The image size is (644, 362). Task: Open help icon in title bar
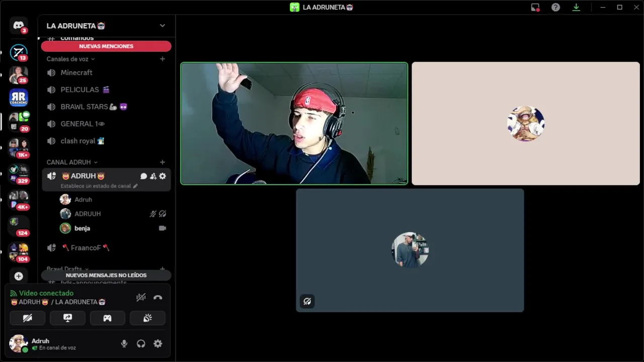pyautogui.click(x=555, y=7)
